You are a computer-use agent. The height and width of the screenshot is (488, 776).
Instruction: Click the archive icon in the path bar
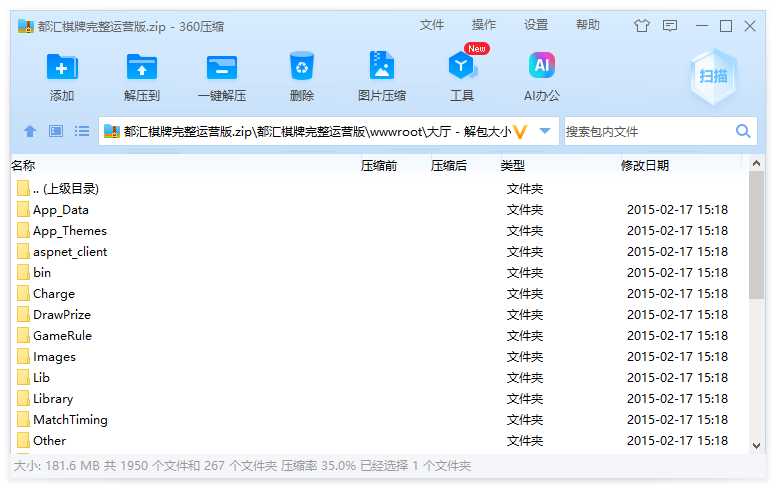112,131
